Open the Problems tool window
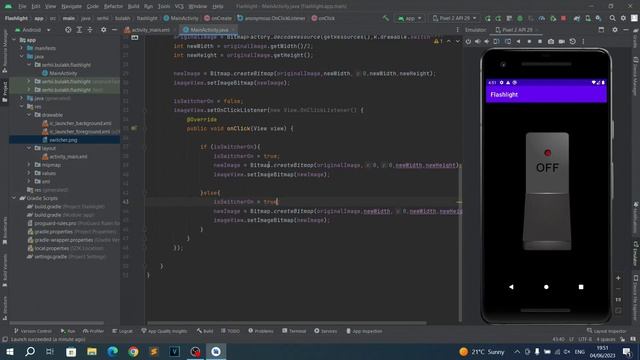Screen dimensions: 640x360 pyautogui.click(x=261, y=331)
